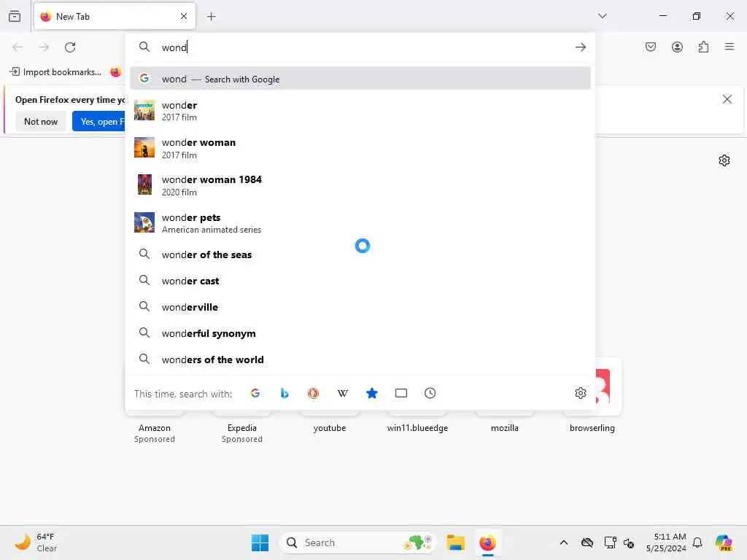Image resolution: width=747 pixels, height=560 pixels.
Task: Choose the wonder woman 1984 suggestion
Action: [360, 185]
